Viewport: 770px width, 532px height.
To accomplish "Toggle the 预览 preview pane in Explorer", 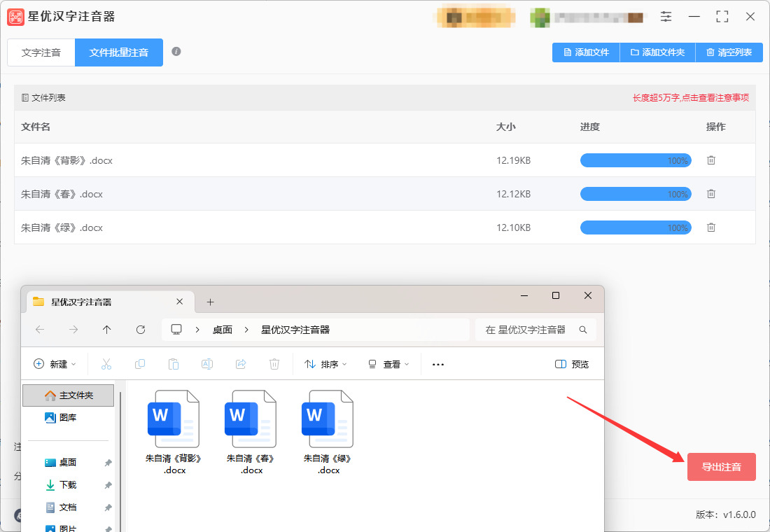I will point(572,364).
